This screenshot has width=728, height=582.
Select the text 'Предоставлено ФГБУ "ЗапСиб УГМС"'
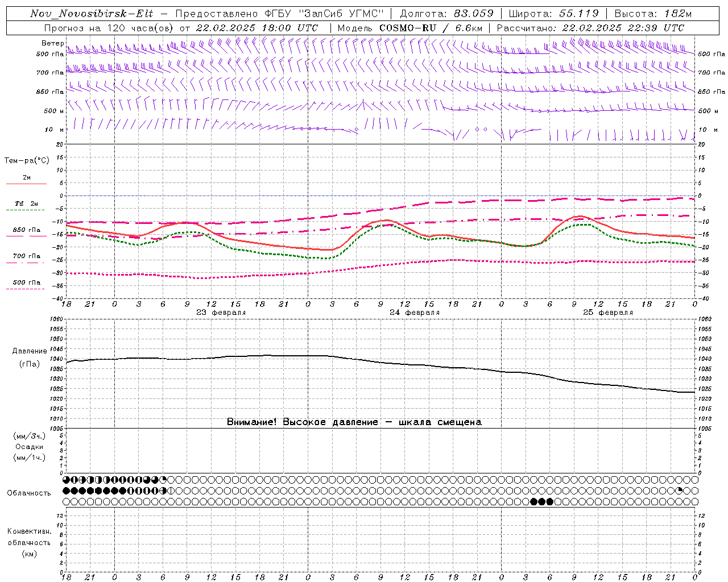click(280, 14)
